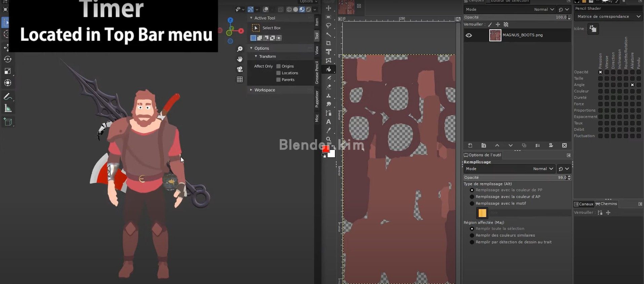Click the MAGNUS_BOOTS.png layer thumbnail
The width and height of the screenshot is (644, 284).
495,35
